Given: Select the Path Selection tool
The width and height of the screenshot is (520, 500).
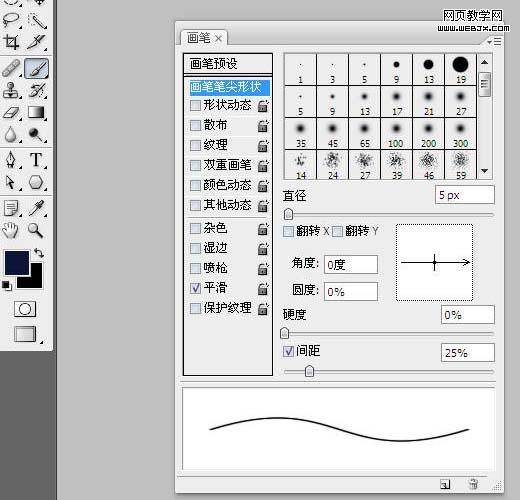Looking at the screenshot, I should [x=11, y=182].
